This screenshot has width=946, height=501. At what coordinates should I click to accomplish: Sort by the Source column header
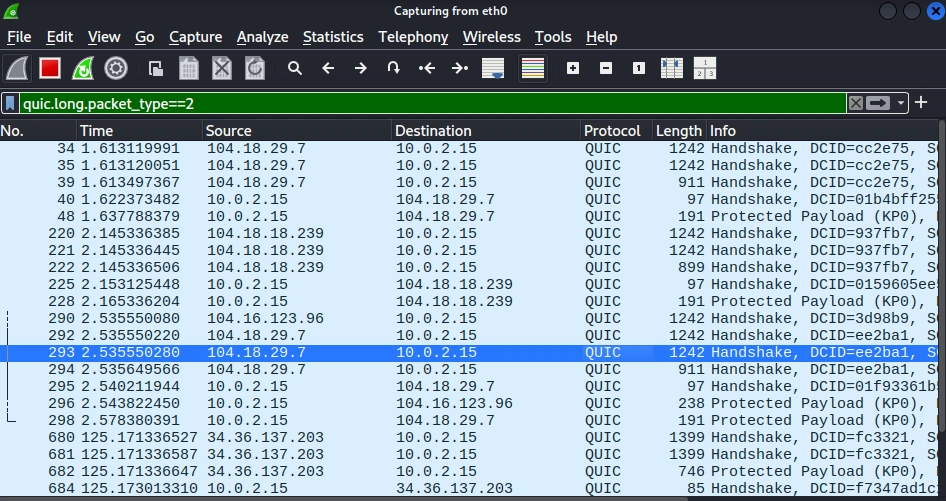297,131
